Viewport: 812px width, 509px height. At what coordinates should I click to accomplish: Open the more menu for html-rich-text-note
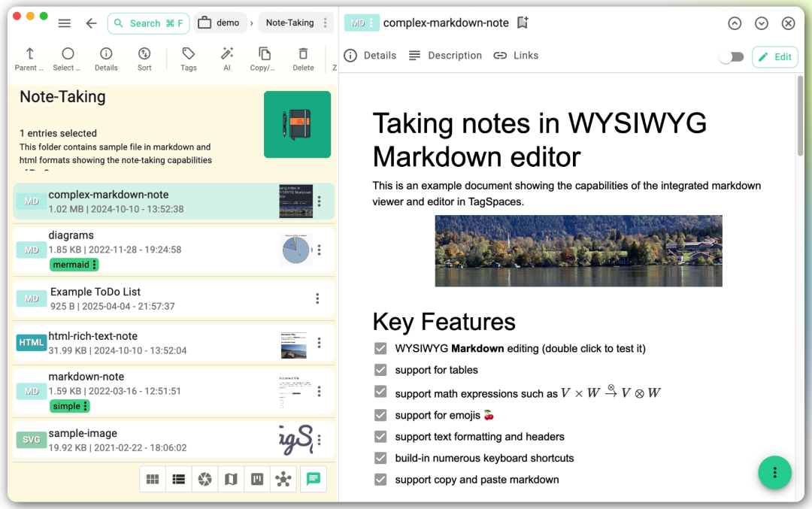coord(320,343)
